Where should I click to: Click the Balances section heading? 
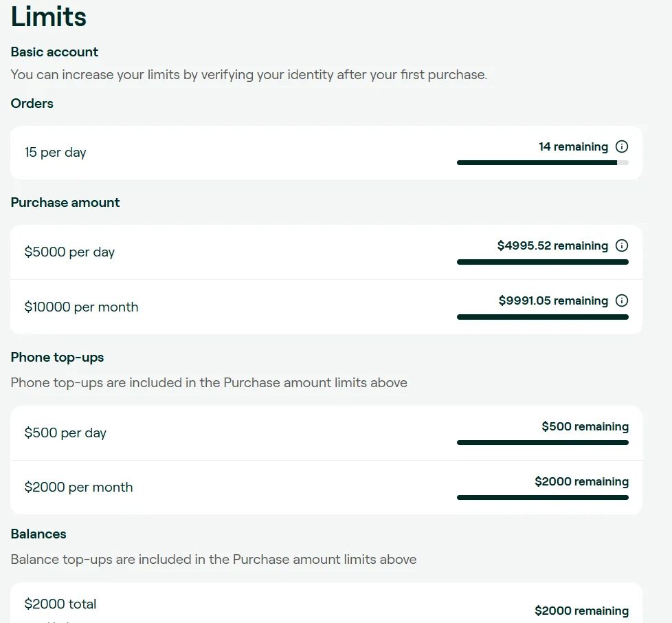point(38,534)
